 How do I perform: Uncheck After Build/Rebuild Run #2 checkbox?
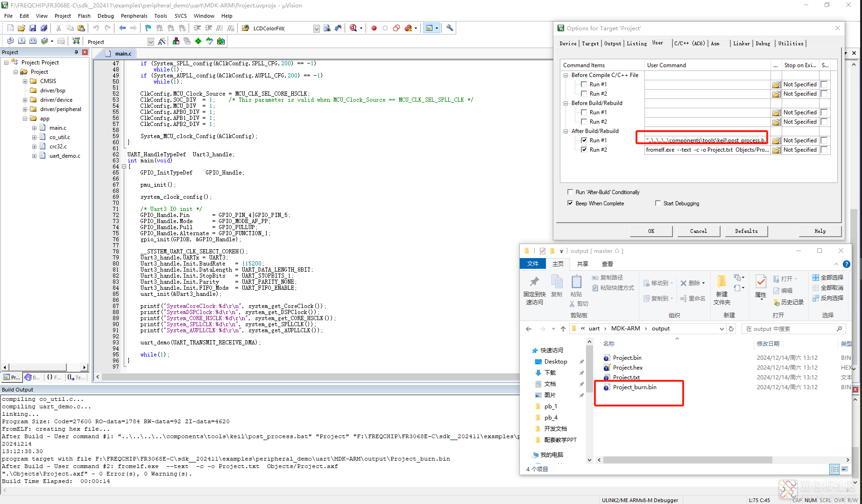click(x=584, y=150)
